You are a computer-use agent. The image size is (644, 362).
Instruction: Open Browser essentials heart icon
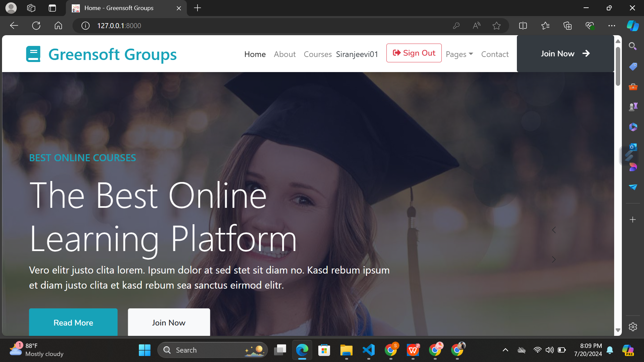[x=590, y=25]
